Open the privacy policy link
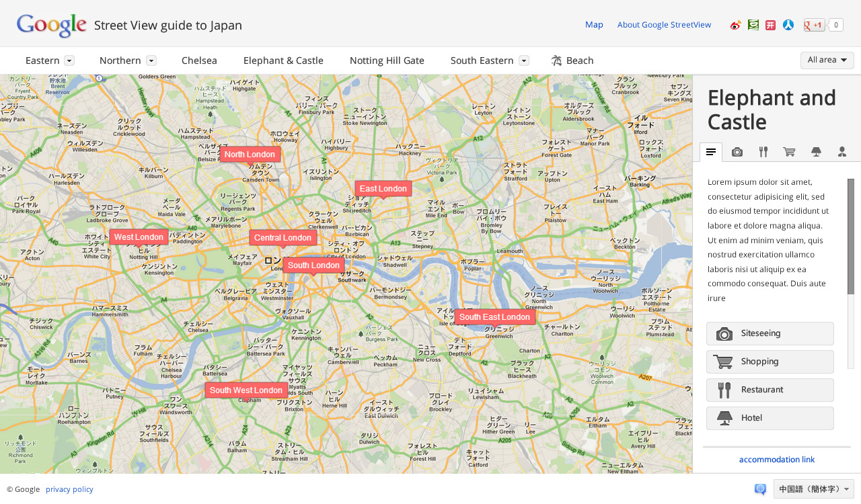Screen dimensions: 861x504 point(69,489)
